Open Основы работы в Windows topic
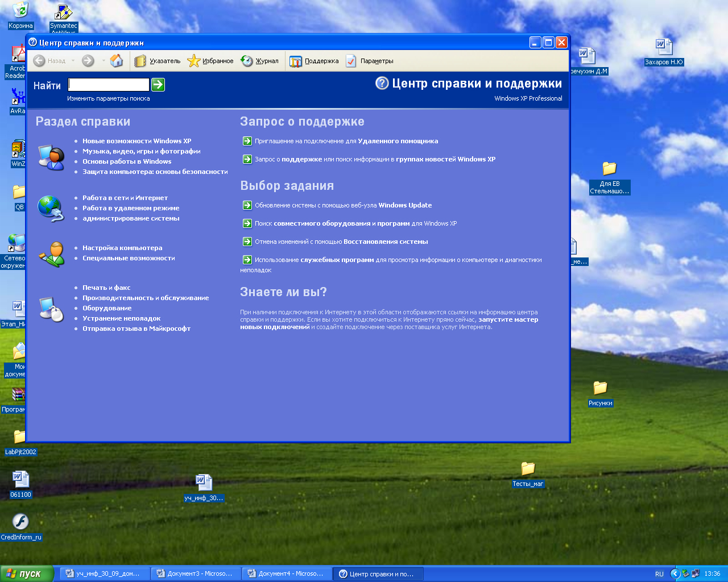728x582 pixels. 127,161
